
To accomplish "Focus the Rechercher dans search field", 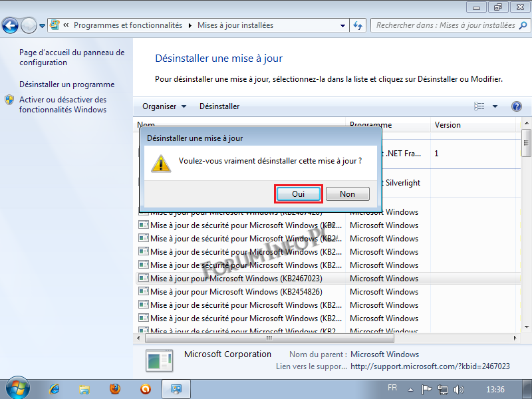I will click(445, 25).
